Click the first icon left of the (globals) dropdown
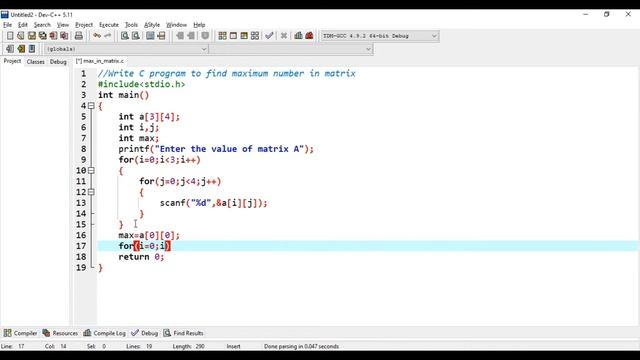The image size is (640, 360). (10, 49)
